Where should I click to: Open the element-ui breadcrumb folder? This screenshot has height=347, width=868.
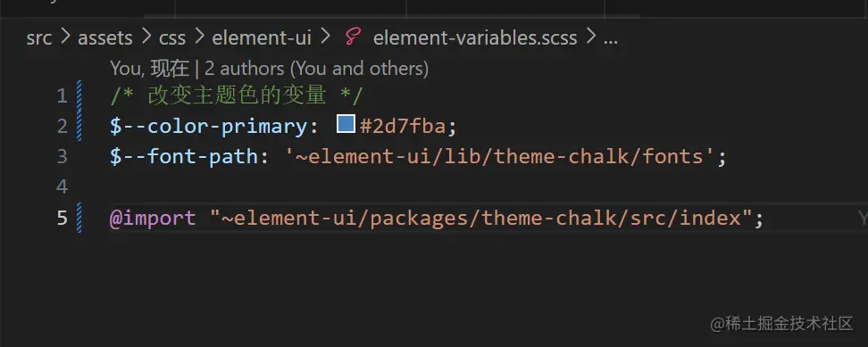point(262,38)
